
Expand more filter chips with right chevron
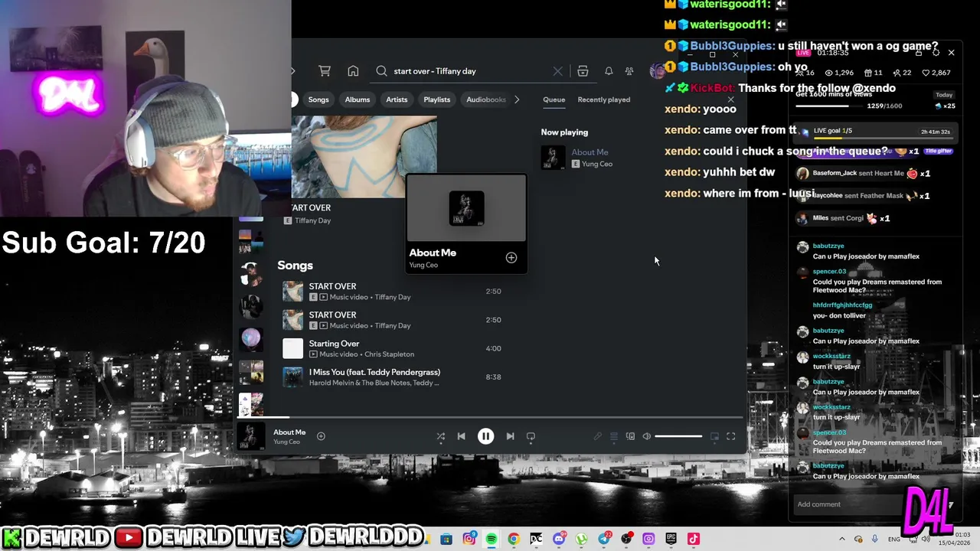(x=517, y=99)
